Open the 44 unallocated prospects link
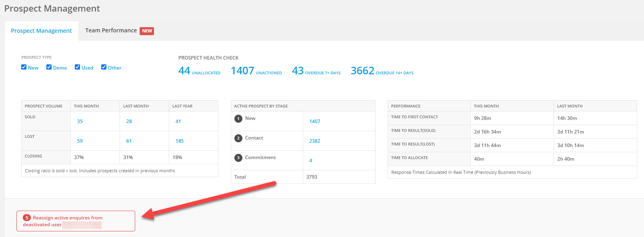 [x=184, y=71]
